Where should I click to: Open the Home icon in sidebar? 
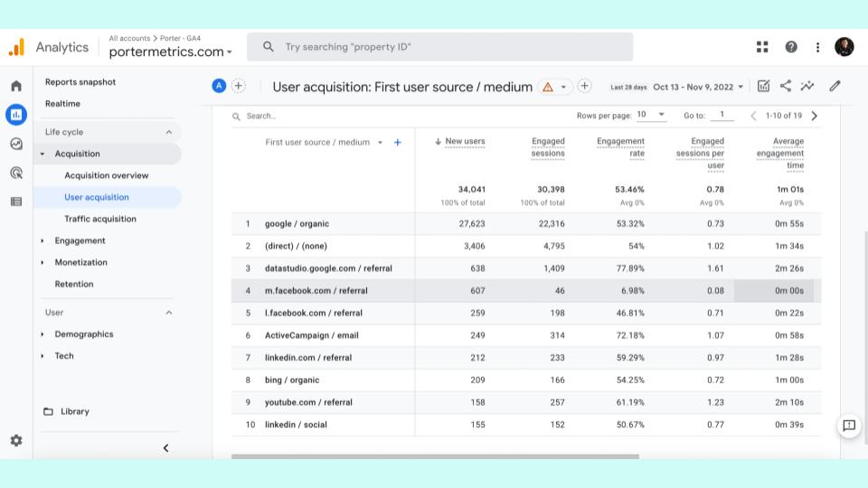(16, 86)
